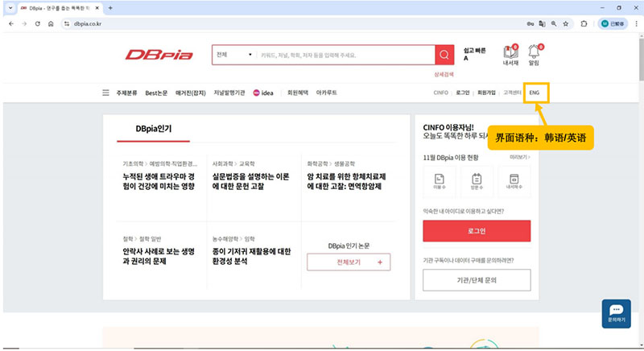Click the keyword search input field

click(x=346, y=55)
